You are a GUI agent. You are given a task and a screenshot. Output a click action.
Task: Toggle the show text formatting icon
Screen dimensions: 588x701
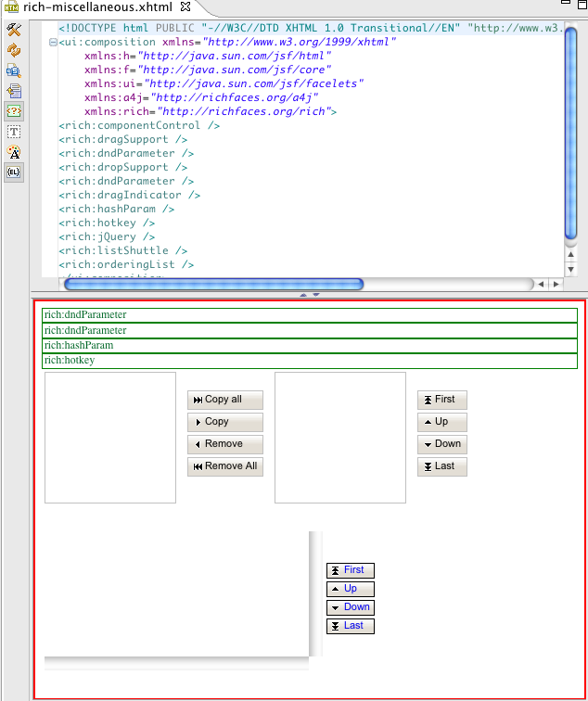click(14, 132)
